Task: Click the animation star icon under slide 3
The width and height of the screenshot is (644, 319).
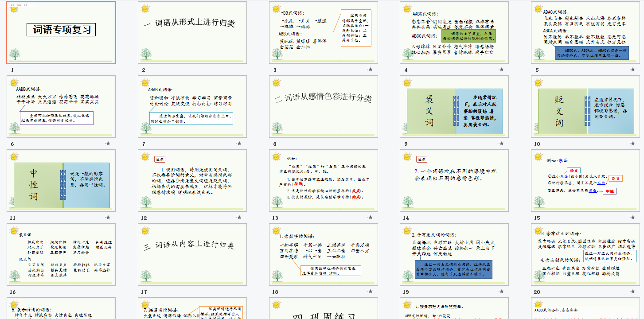Action: tap(371, 70)
